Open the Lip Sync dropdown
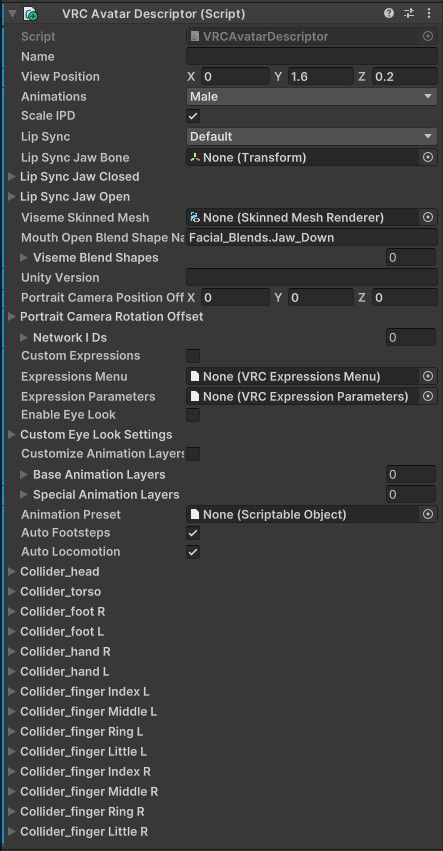This screenshot has height=851, width=443. (312, 136)
